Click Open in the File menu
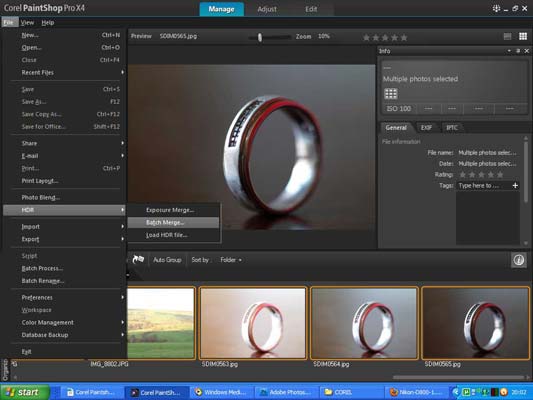 [65, 48]
